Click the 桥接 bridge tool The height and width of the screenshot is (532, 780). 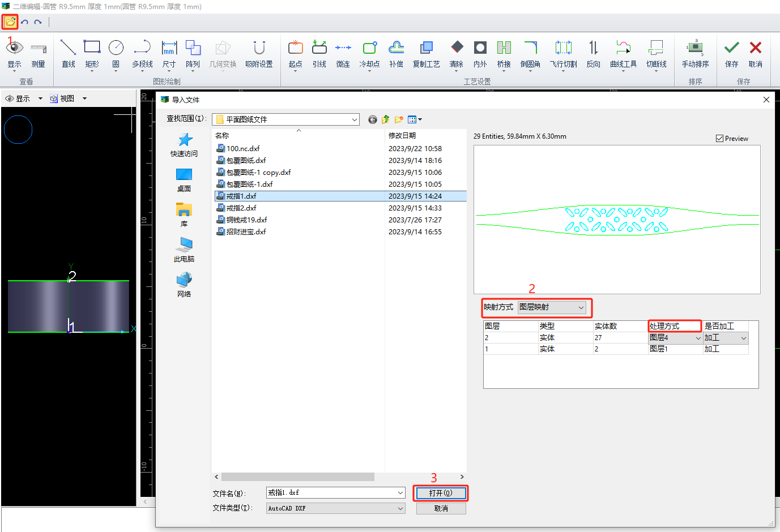click(x=504, y=55)
